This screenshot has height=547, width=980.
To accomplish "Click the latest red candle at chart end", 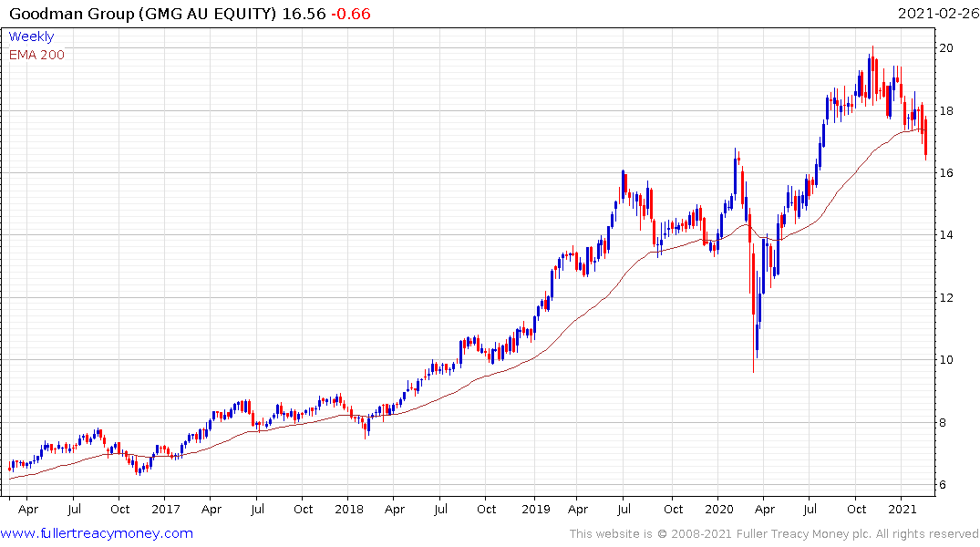I will coord(925,139).
